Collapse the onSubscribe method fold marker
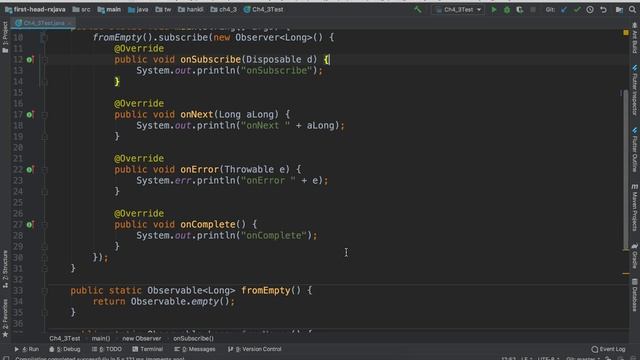Viewport: 640px width, 360px height. point(44,60)
